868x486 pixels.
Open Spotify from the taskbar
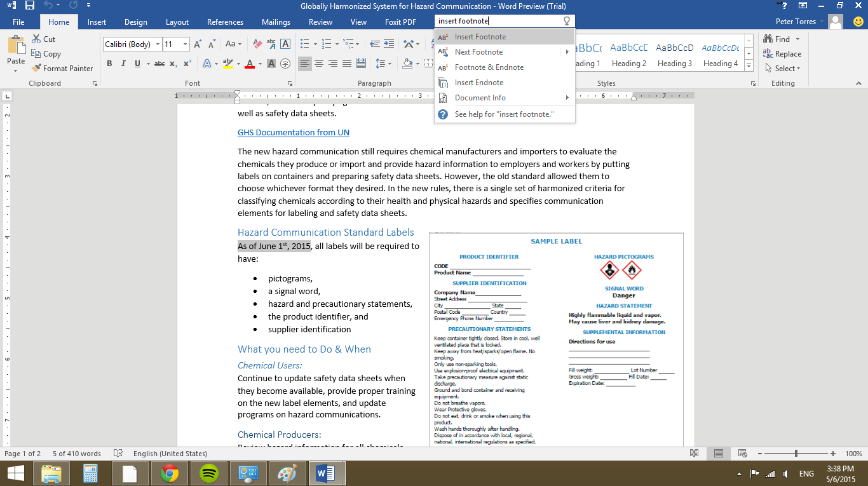(x=209, y=473)
